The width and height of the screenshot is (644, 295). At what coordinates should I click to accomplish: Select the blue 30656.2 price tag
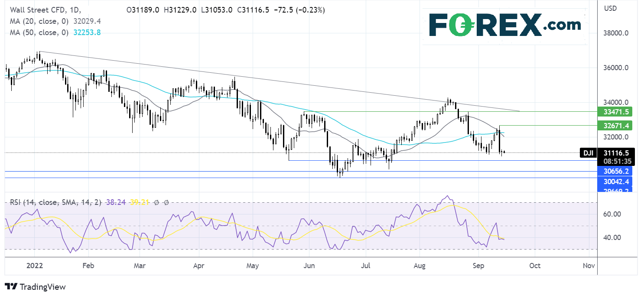pos(615,172)
